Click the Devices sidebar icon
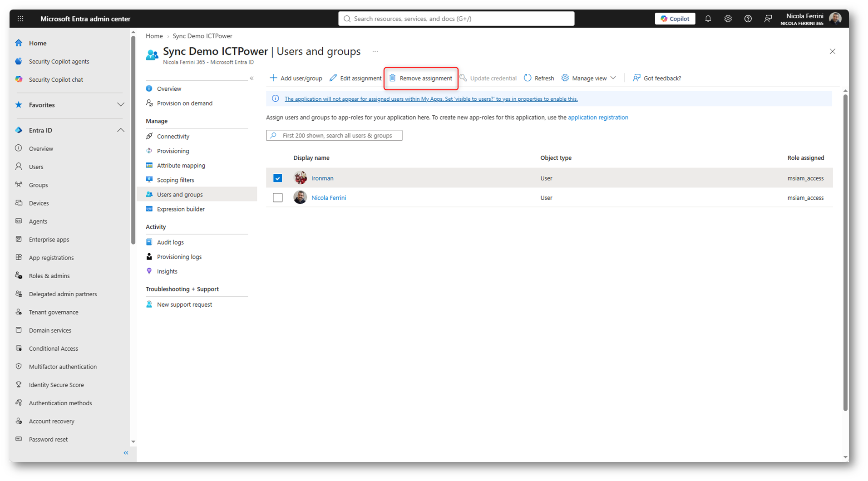 tap(19, 203)
